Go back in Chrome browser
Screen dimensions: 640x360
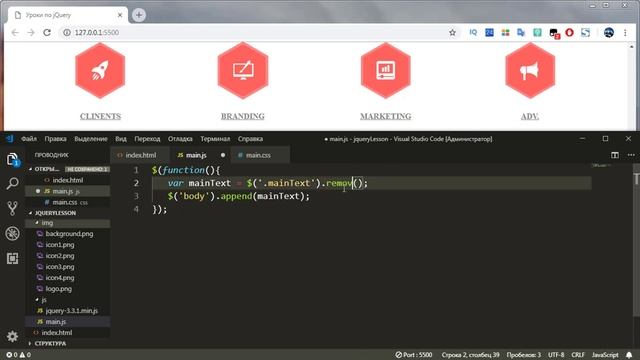coord(15,33)
